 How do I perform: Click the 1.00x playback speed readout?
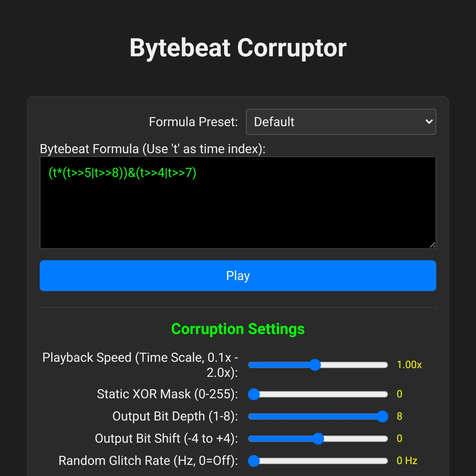pos(409,365)
